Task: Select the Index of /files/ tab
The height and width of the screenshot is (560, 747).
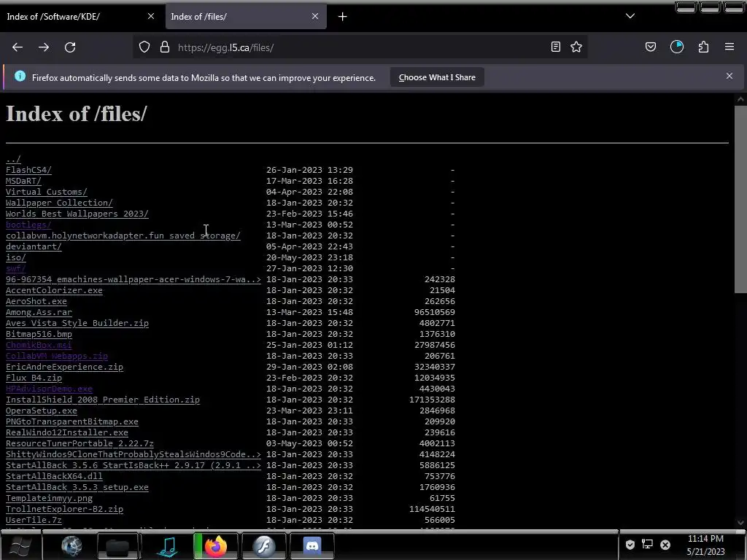Action: point(245,17)
